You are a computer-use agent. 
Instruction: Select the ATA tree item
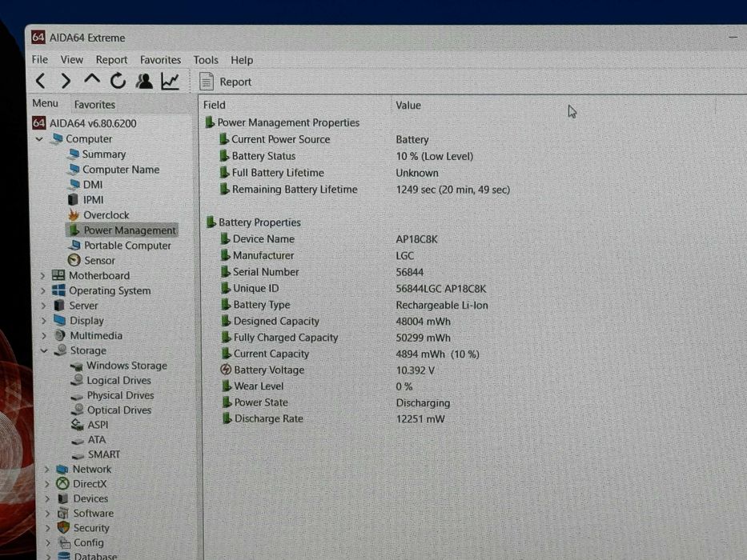[x=89, y=439]
